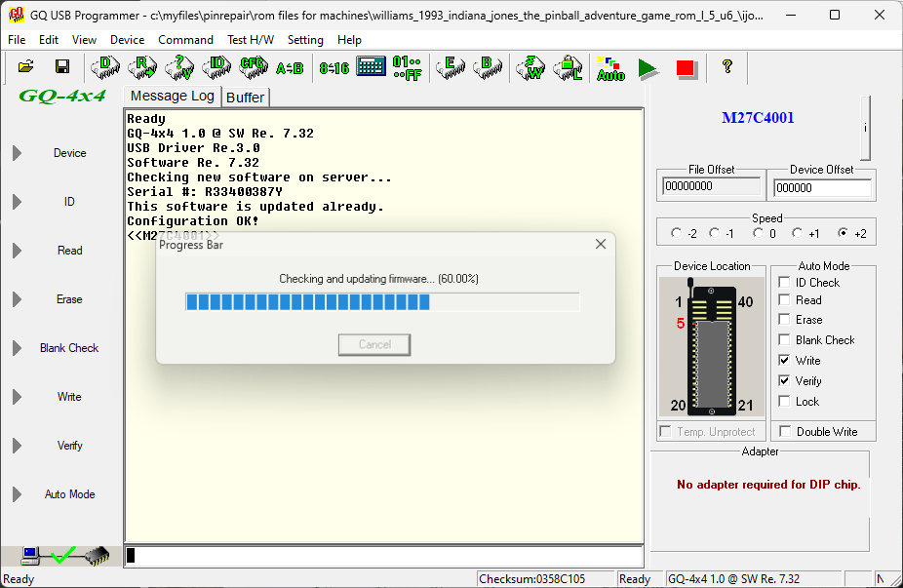903x588 pixels.
Task: Click the Write chip icon (W)
Action: coord(530,67)
